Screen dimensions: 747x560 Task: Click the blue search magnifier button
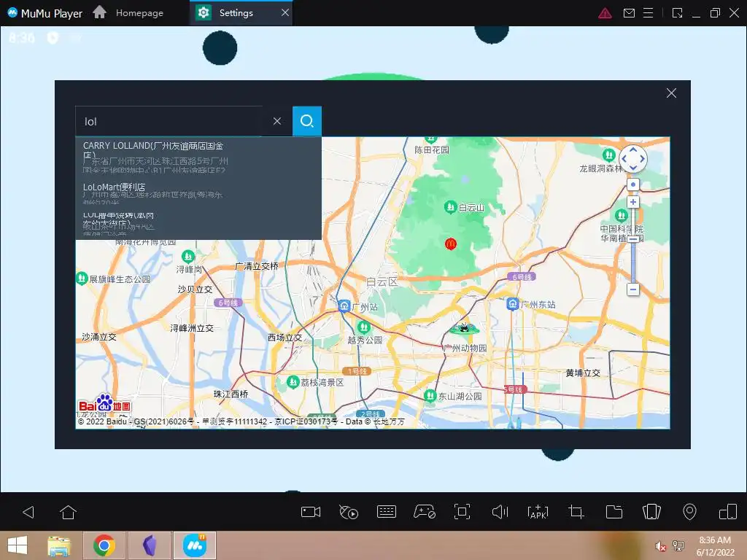pyautogui.click(x=307, y=122)
